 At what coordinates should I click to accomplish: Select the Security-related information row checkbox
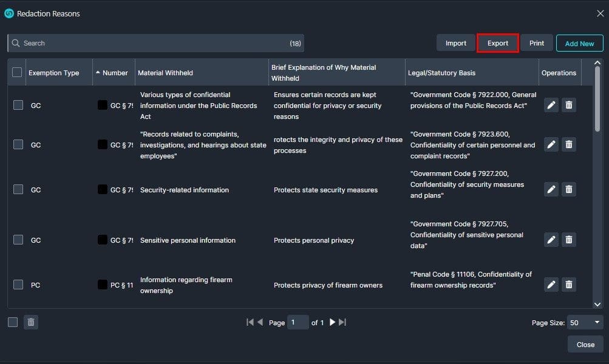point(18,189)
